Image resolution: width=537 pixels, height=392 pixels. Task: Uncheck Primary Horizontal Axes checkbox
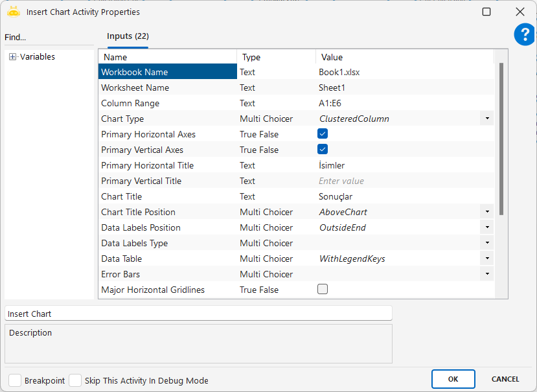323,134
